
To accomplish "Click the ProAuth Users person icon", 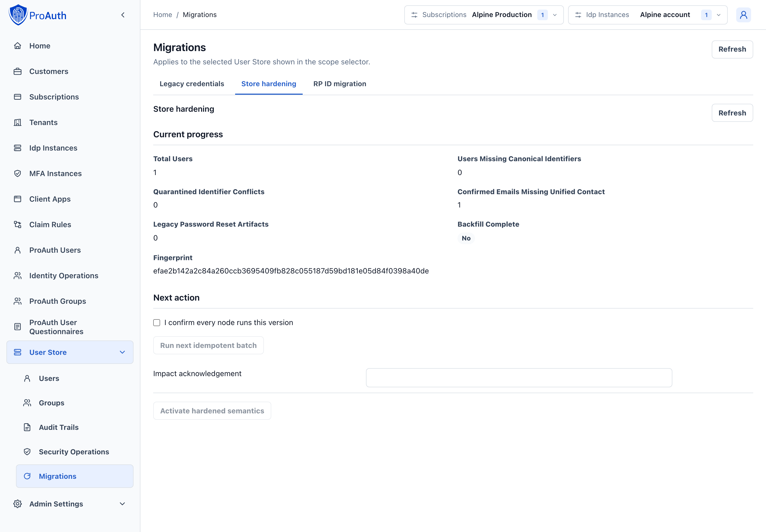I will [x=18, y=250].
